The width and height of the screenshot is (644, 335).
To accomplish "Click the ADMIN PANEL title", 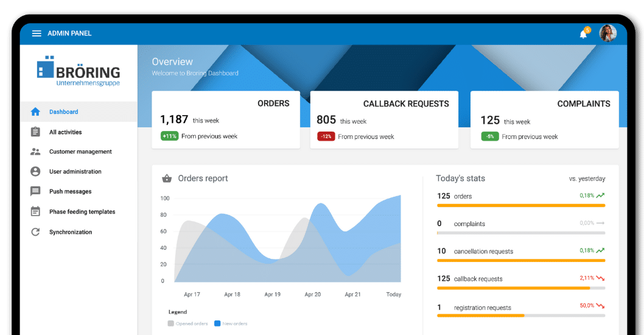I will pyautogui.click(x=69, y=33).
